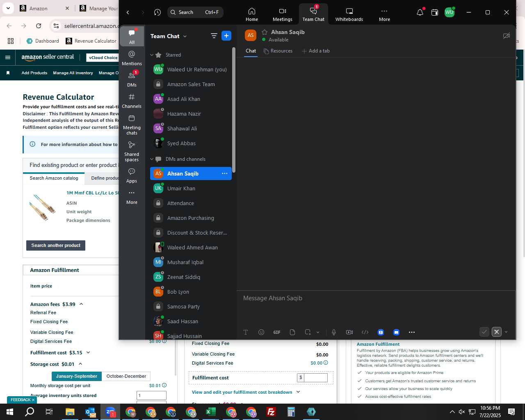
Task: Open Excel from the Windows taskbar
Action: click(x=211, y=412)
